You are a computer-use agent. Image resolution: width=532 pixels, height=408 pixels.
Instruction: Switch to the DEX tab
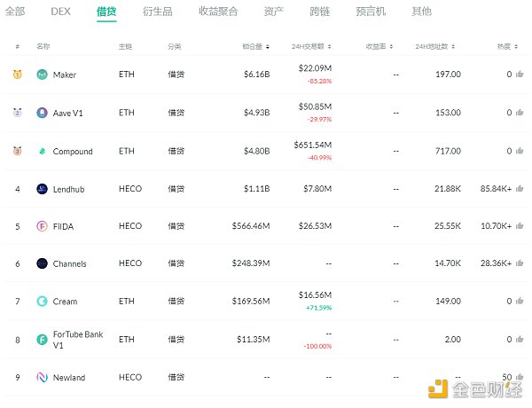tap(61, 12)
